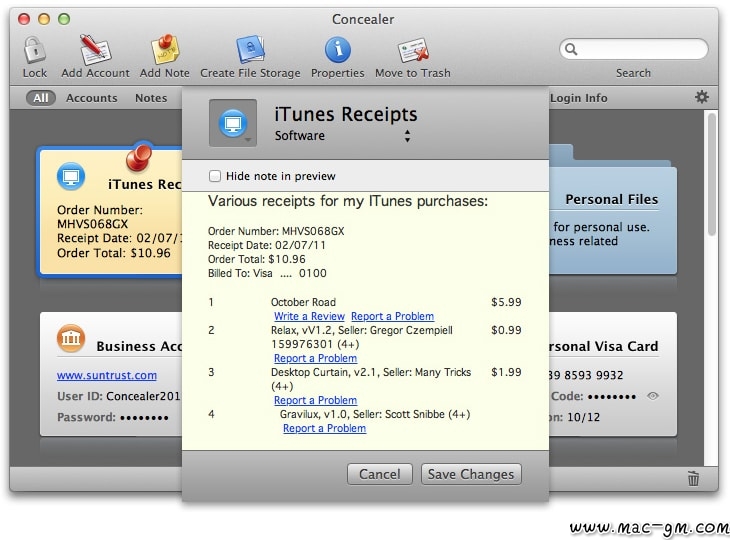Click the main list vertical scrollbar

tap(712, 175)
